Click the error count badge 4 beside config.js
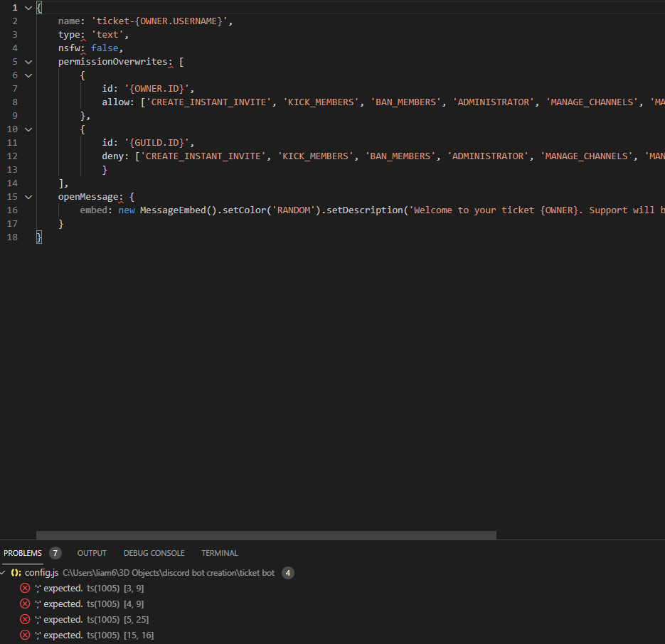665x644 pixels. pos(287,572)
